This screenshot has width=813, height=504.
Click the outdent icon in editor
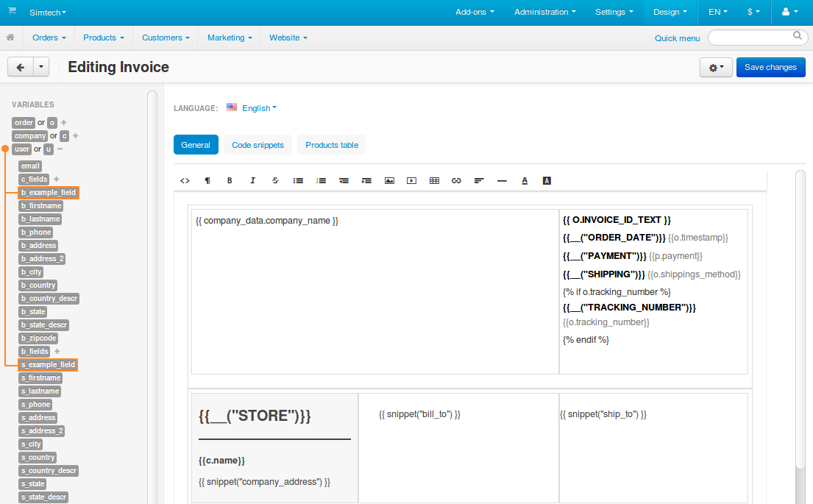click(x=344, y=180)
